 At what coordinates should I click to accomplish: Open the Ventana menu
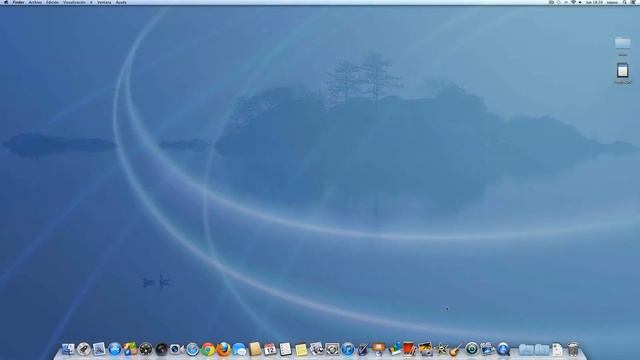click(104, 2)
